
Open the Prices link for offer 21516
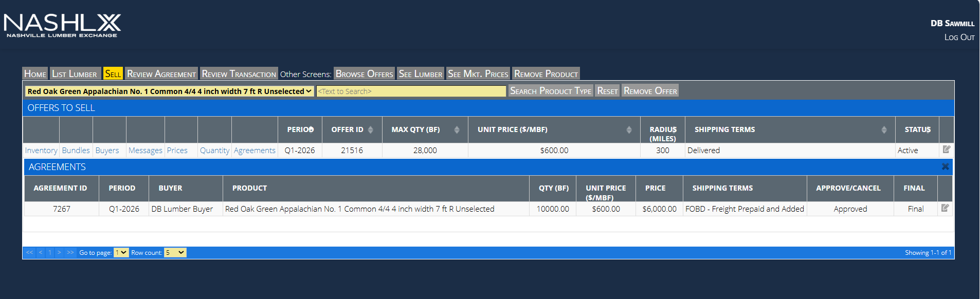(x=177, y=150)
